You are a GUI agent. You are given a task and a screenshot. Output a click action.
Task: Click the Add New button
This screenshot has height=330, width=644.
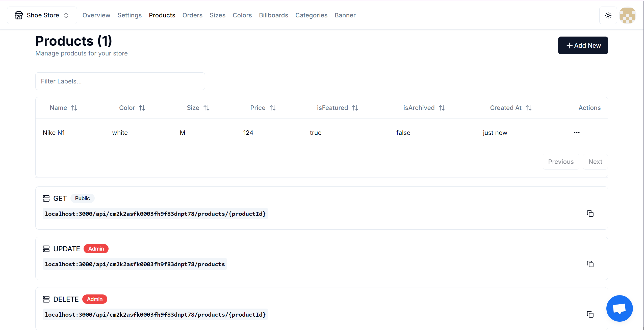tap(583, 45)
